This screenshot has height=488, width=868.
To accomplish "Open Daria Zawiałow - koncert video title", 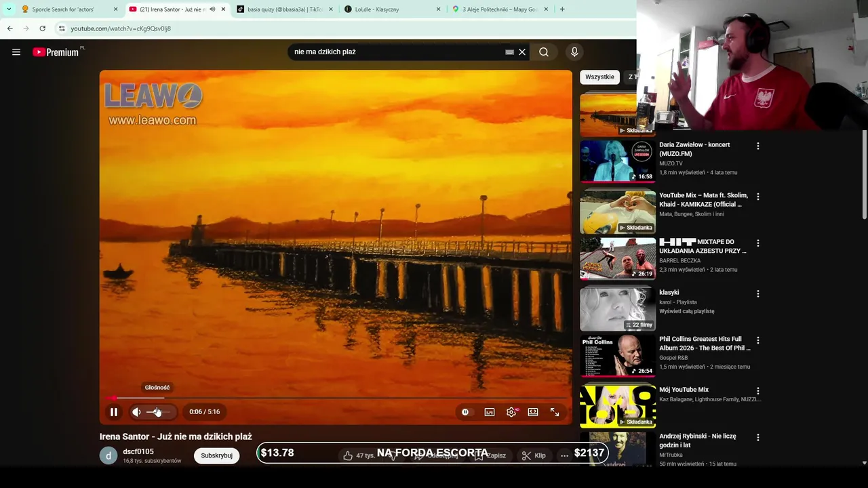I will 694,149.
